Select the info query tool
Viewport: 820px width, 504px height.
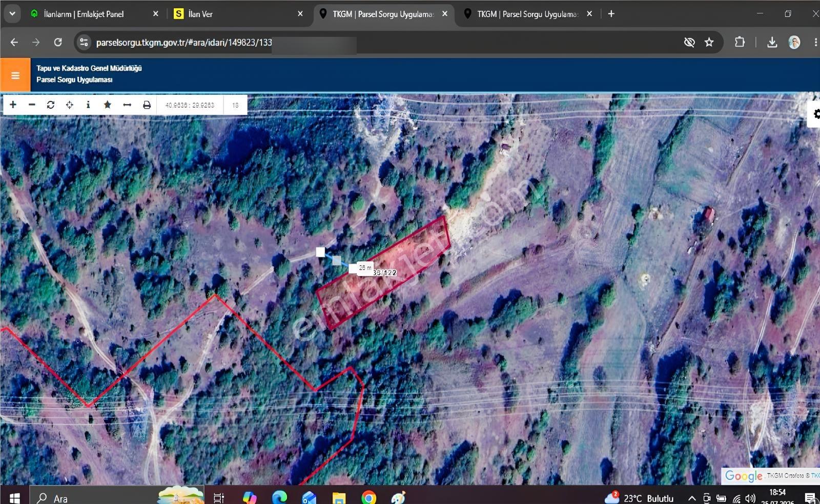[88, 104]
